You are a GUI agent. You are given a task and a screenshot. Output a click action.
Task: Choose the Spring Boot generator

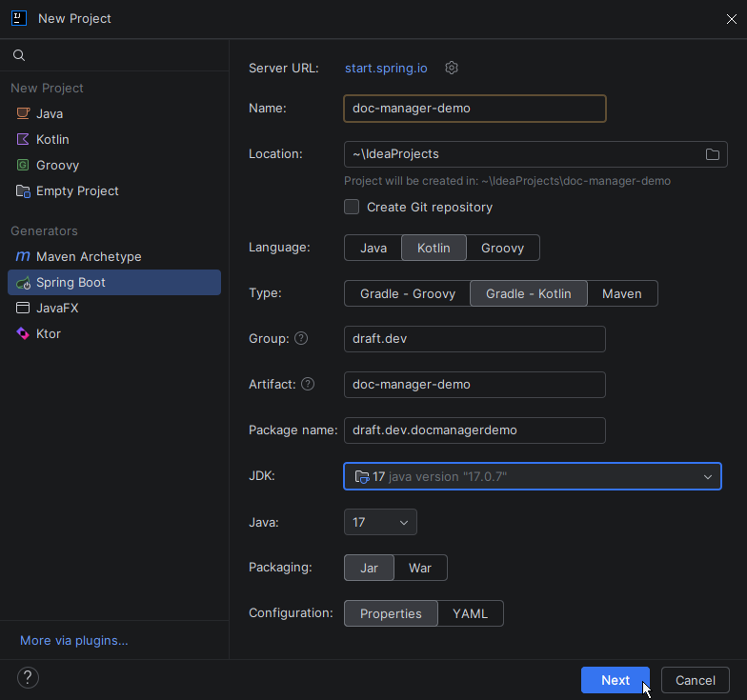[x=114, y=282]
